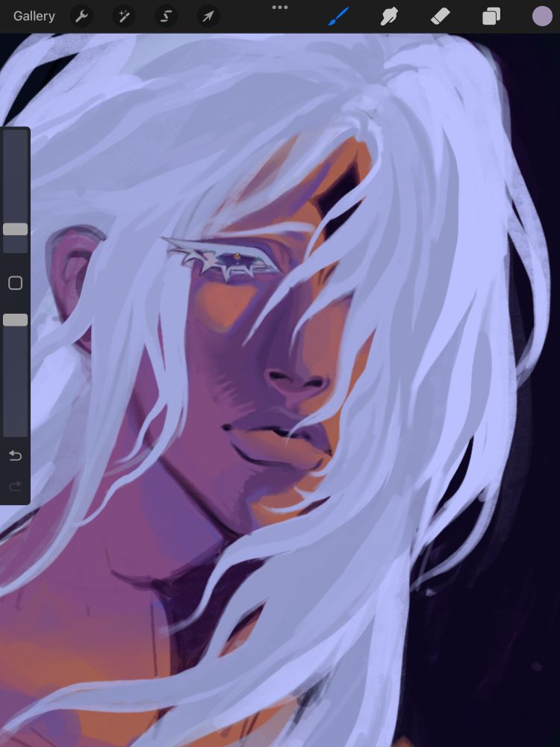Activate the Selection S tool
The height and width of the screenshot is (747, 560).
point(166,16)
